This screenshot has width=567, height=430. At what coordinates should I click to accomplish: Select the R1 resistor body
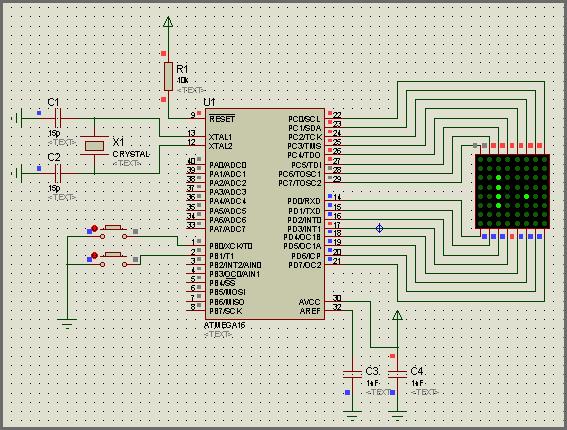click(x=168, y=76)
